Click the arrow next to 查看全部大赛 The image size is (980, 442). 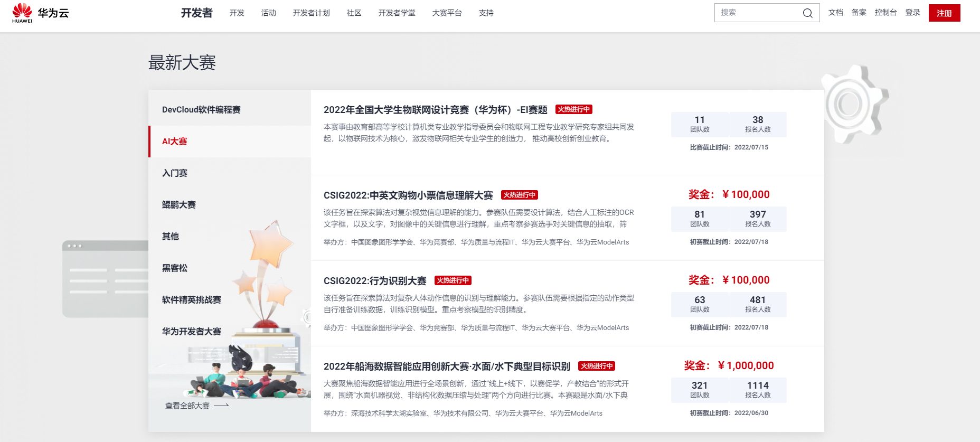coord(221,406)
